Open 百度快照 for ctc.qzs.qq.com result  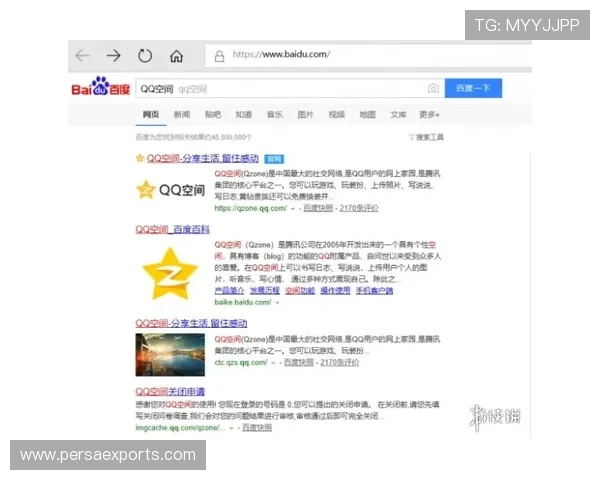pyautogui.click(x=299, y=362)
